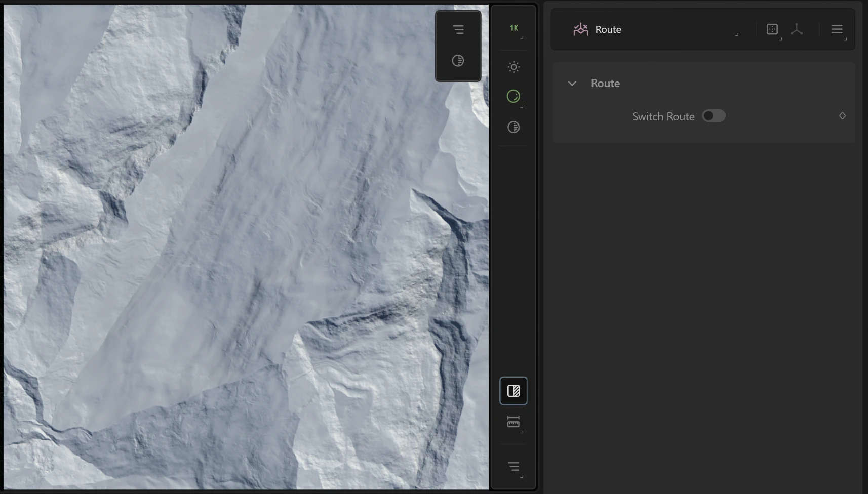The height and width of the screenshot is (494, 868).
Task: Click the Route section heading label
Action: tap(605, 83)
